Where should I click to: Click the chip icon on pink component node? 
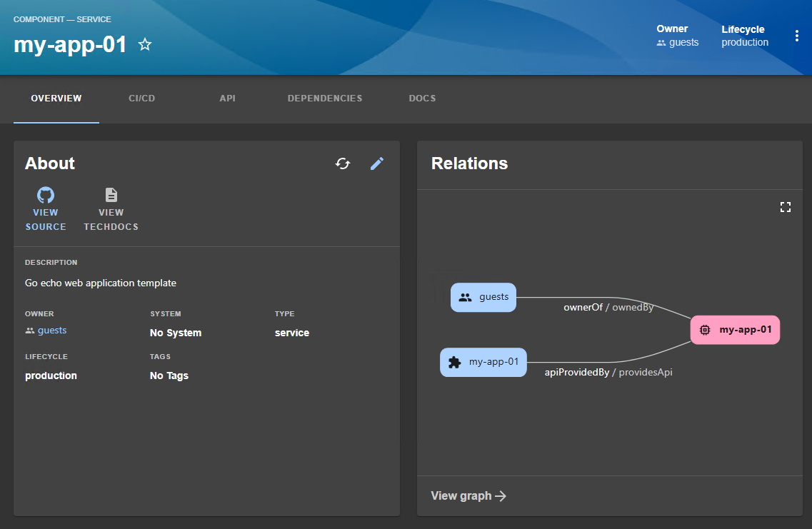click(x=705, y=330)
